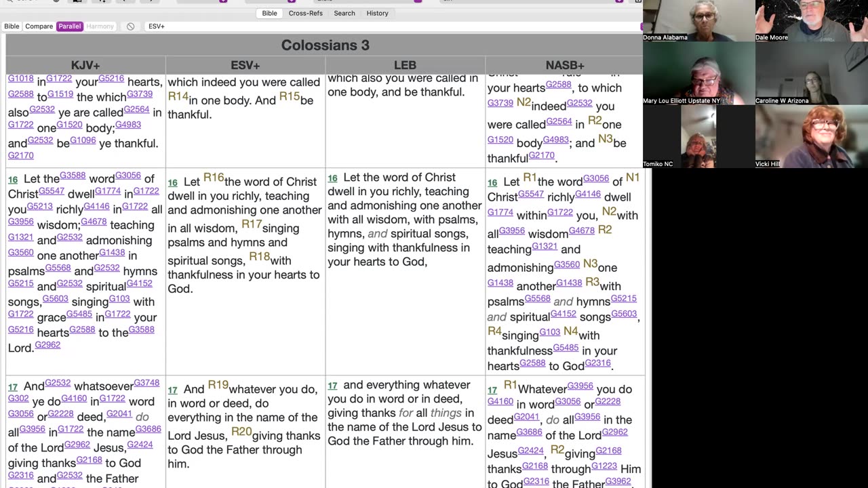Select Dale Moore's video tile

pyautogui.click(x=811, y=21)
